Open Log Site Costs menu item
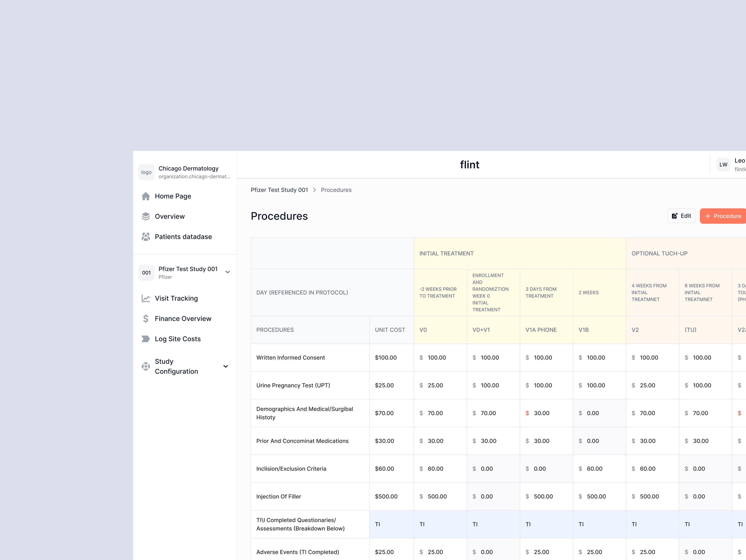Image resolution: width=746 pixels, height=560 pixels. [x=177, y=339]
